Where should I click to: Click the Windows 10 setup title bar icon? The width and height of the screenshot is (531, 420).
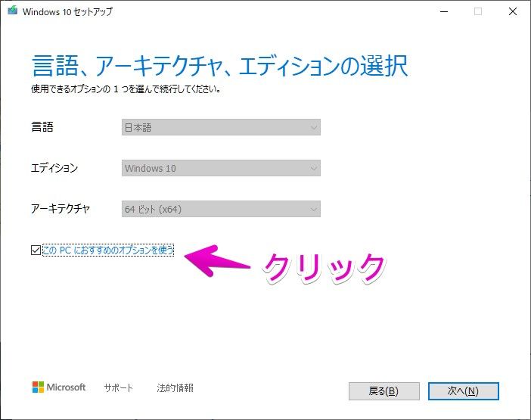(13, 11)
